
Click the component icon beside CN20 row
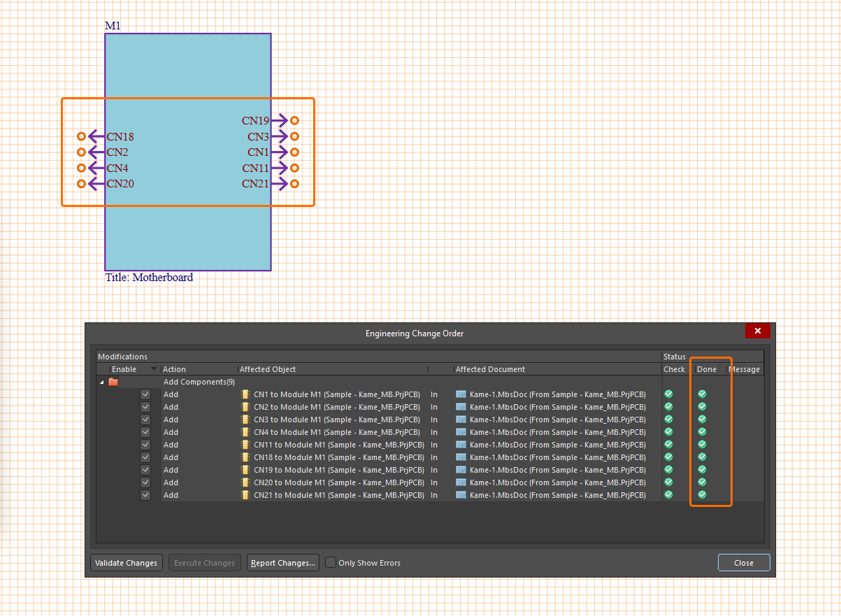pos(245,482)
